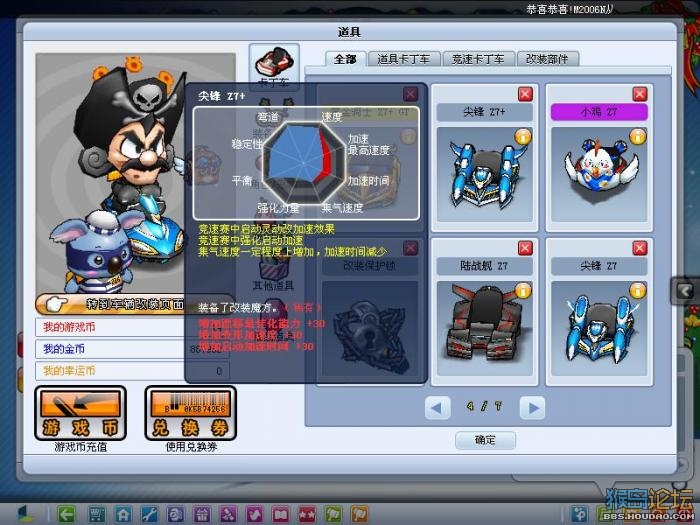The height and width of the screenshot is (525, 700).
Task: Click the 尖锋 Z7 card name label
Action: pos(599,266)
